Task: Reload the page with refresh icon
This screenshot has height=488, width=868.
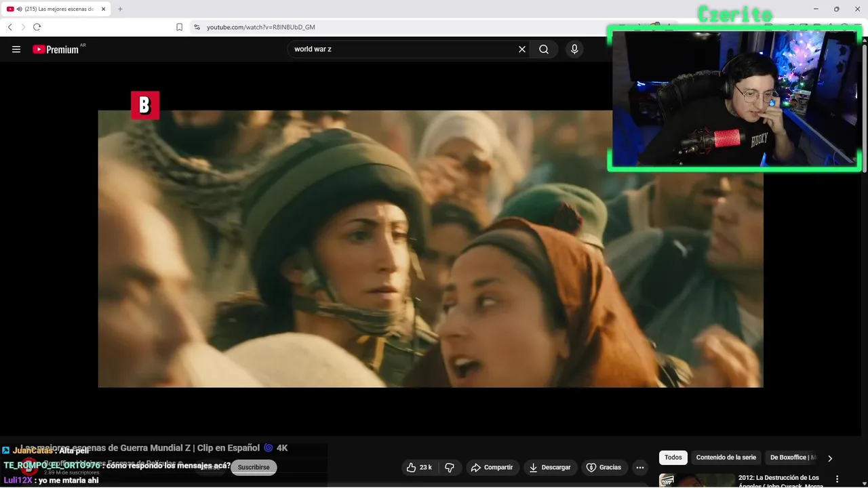Action: [37, 27]
